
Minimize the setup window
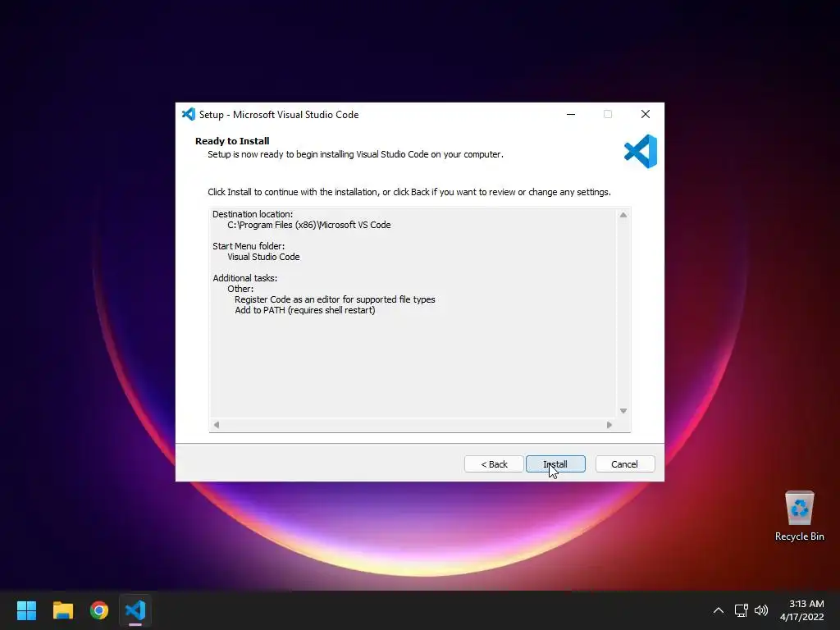tap(571, 114)
